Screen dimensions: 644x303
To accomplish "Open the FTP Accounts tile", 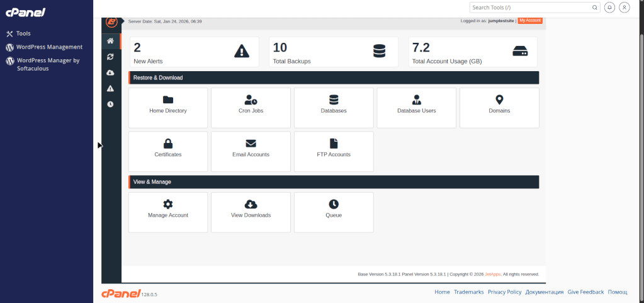I will tap(334, 151).
